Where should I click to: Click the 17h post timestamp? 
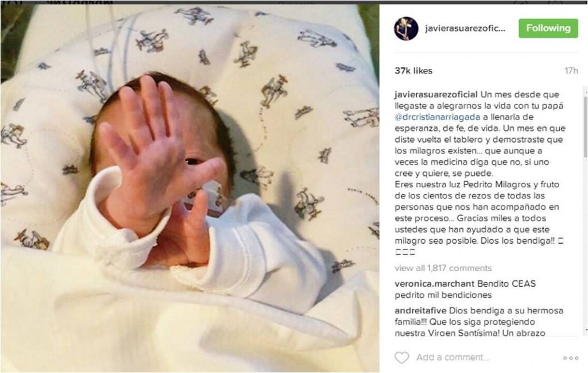pyautogui.click(x=571, y=71)
